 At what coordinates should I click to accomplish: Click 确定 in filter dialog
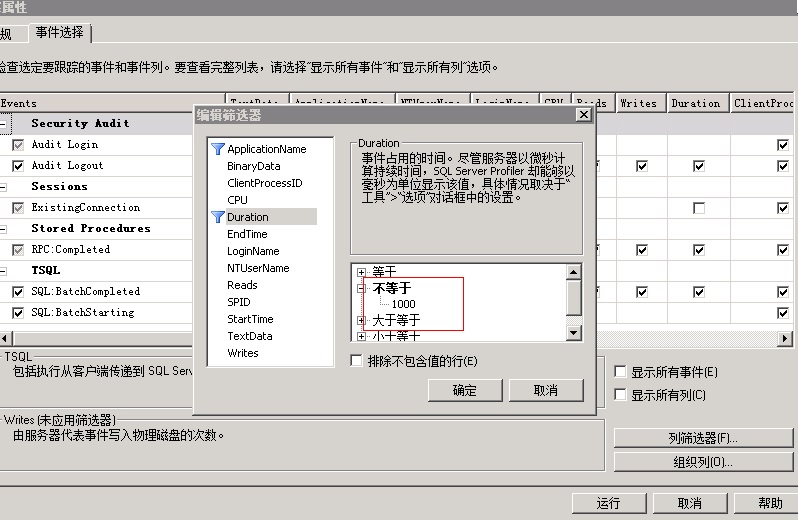465,390
